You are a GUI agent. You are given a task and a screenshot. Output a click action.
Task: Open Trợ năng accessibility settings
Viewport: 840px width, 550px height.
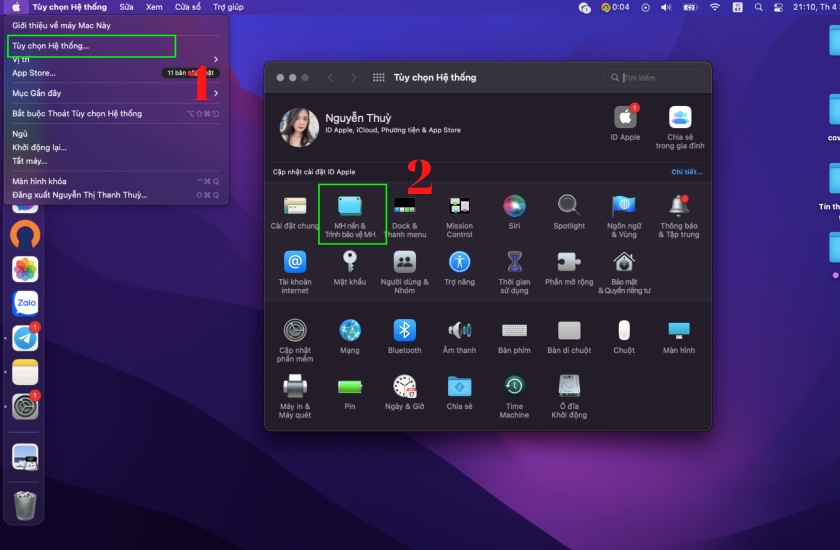point(459,269)
